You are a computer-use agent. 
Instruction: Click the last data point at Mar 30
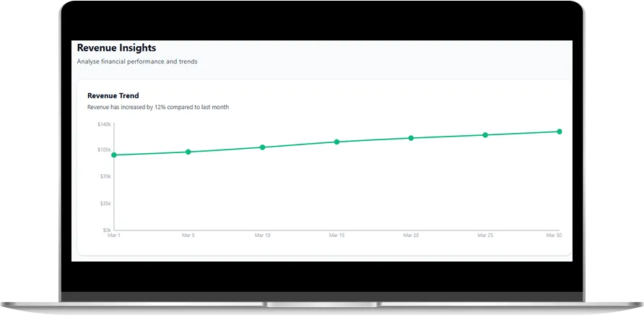560,131
